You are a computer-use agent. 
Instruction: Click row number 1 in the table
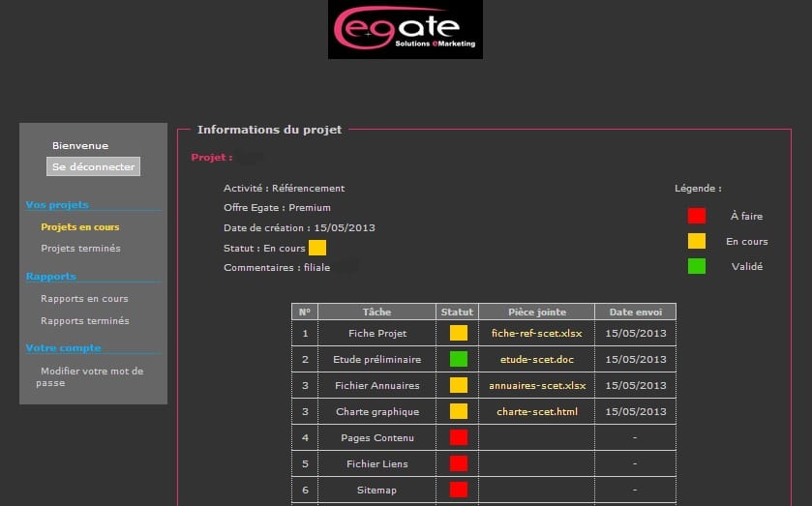[305, 333]
